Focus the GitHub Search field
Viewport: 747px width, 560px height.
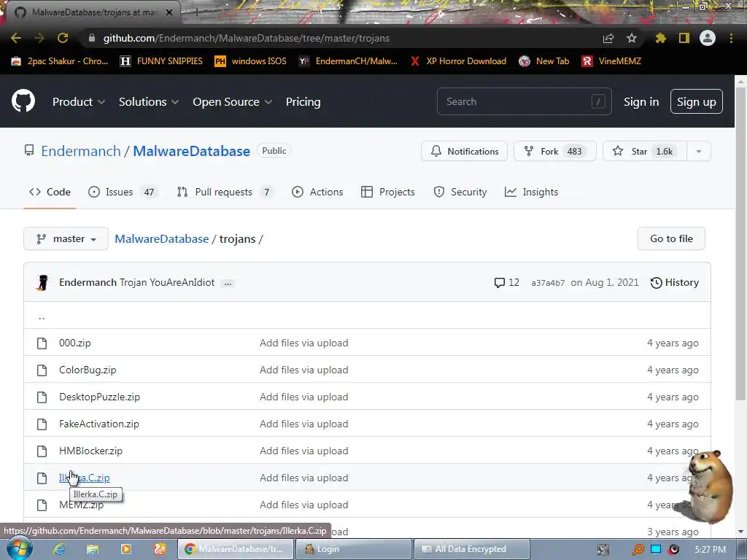(x=524, y=101)
